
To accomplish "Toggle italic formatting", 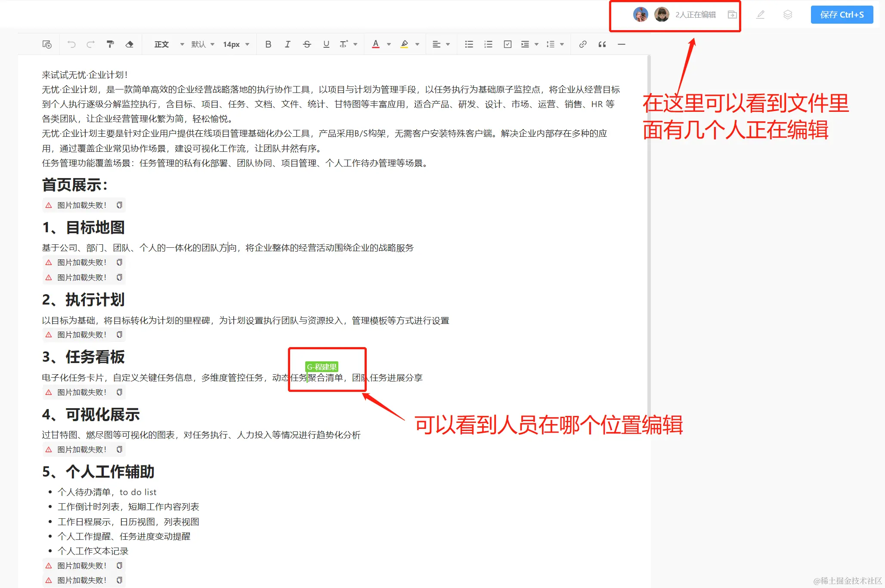I will (288, 44).
